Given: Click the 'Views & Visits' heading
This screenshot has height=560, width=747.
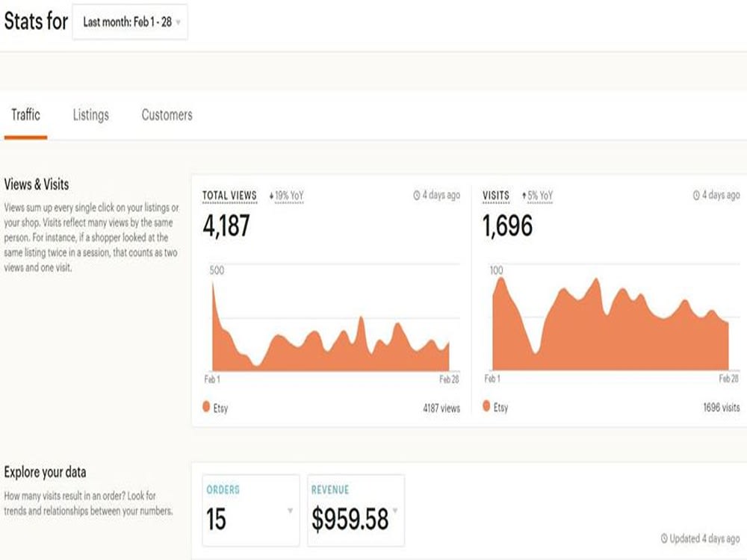Looking at the screenshot, I should point(37,184).
